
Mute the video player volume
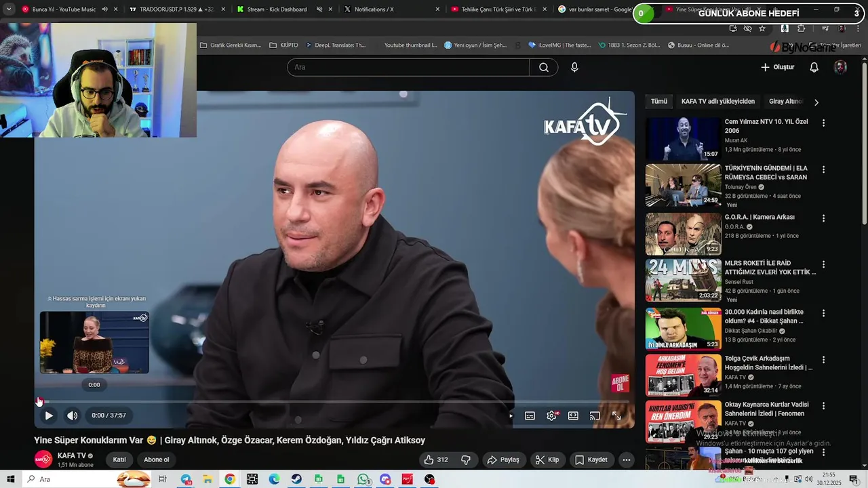tap(72, 415)
